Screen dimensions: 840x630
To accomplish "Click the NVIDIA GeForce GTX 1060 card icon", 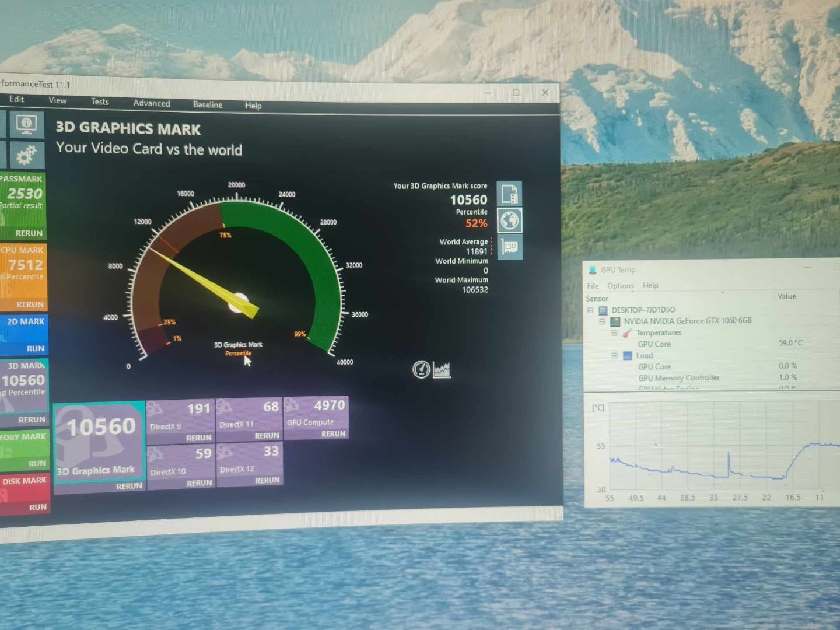I will (615, 321).
